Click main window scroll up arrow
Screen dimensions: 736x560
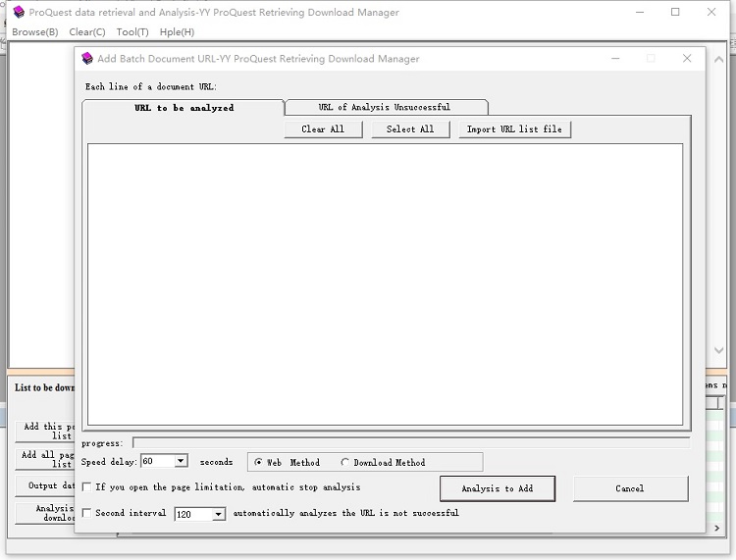pos(718,60)
